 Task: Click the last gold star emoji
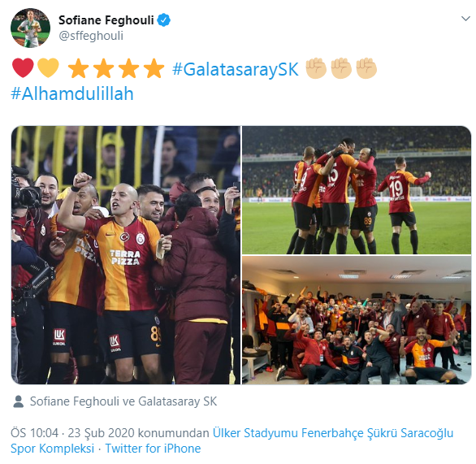click(154, 68)
